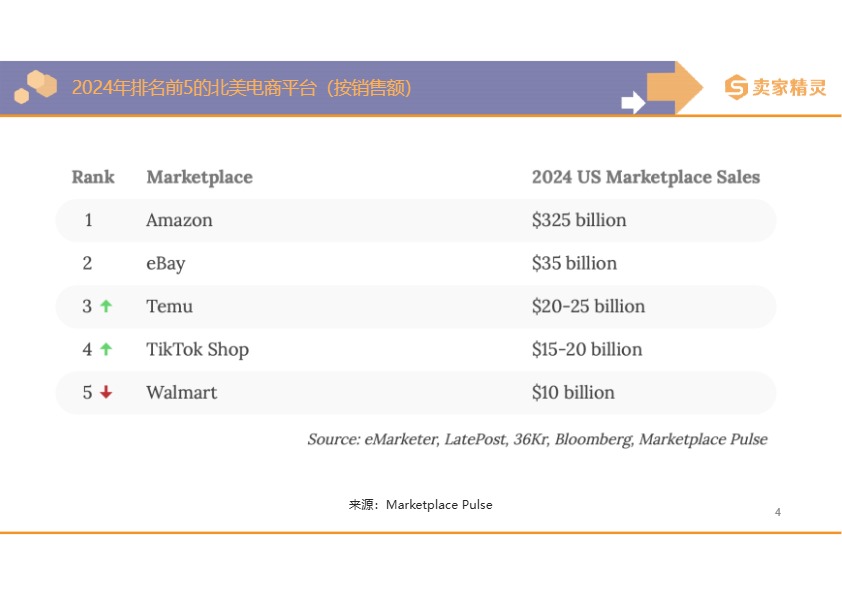Click the Marketplace column header
This screenshot has height=595, width=842.
pos(199,178)
